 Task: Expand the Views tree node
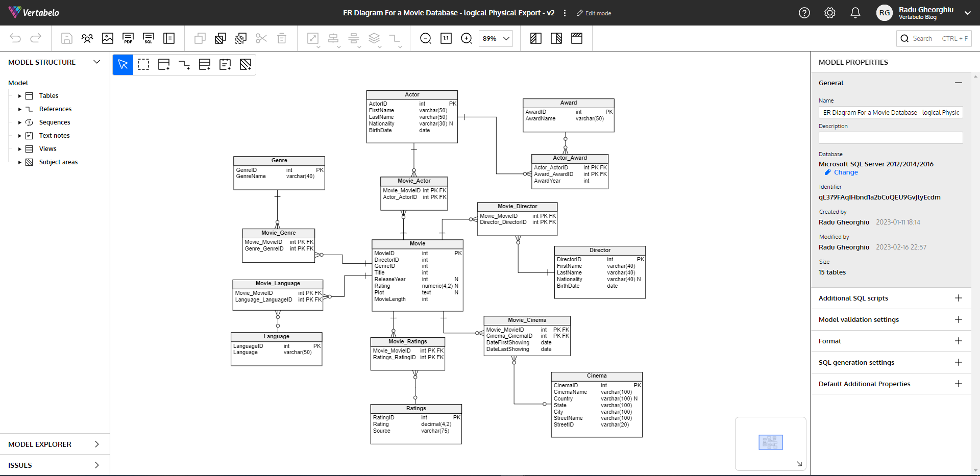(x=20, y=149)
